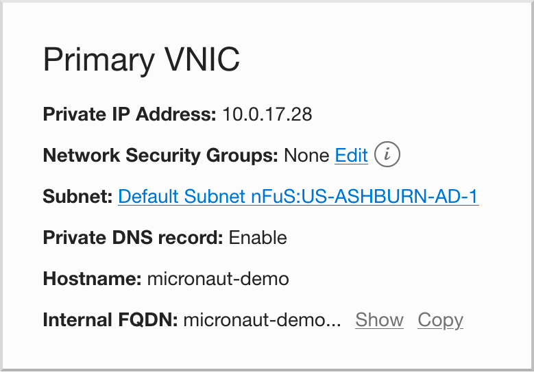Click the Enable DNS record value
Viewport: 534px width, 392px height.
pyautogui.click(x=258, y=237)
